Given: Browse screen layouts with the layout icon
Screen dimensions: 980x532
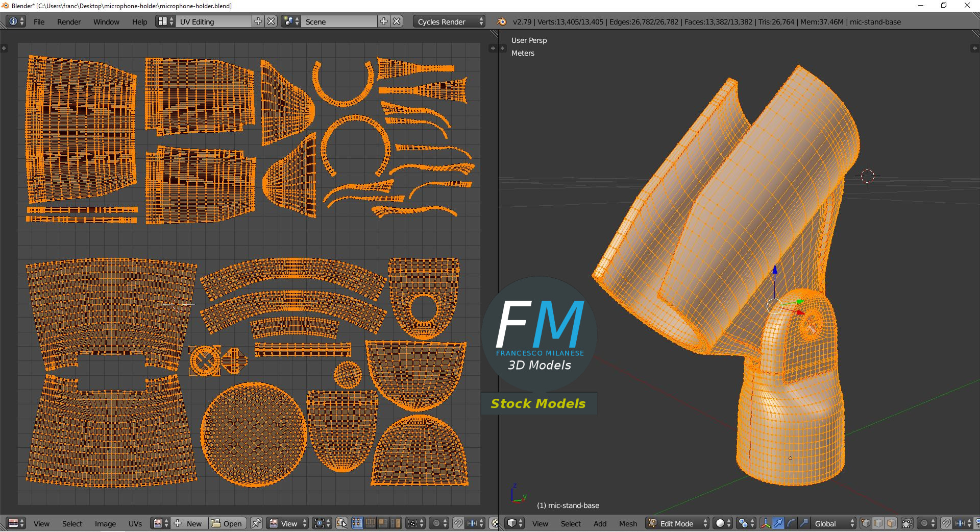Looking at the screenshot, I should (165, 21).
